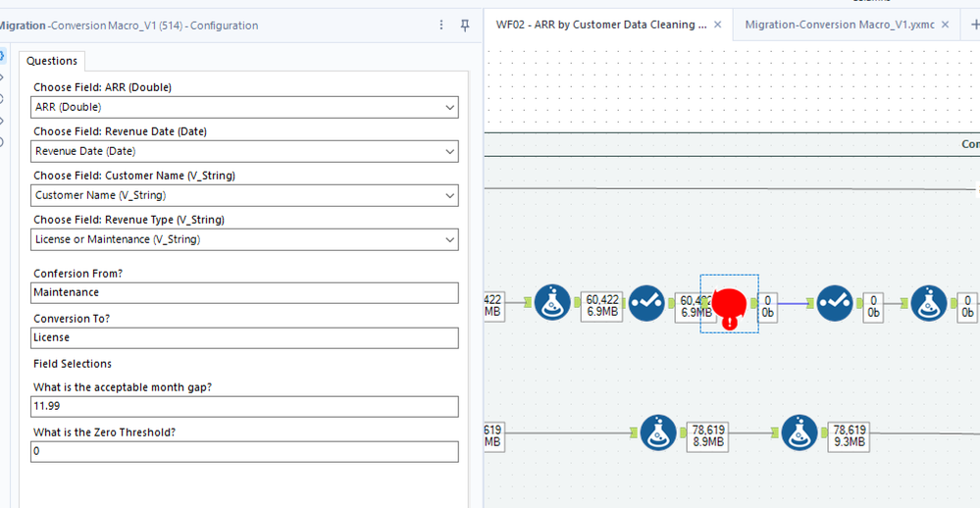Screen dimensions: 980x508
Task: Click the Conversion To text field
Action: pyautogui.click(x=244, y=338)
